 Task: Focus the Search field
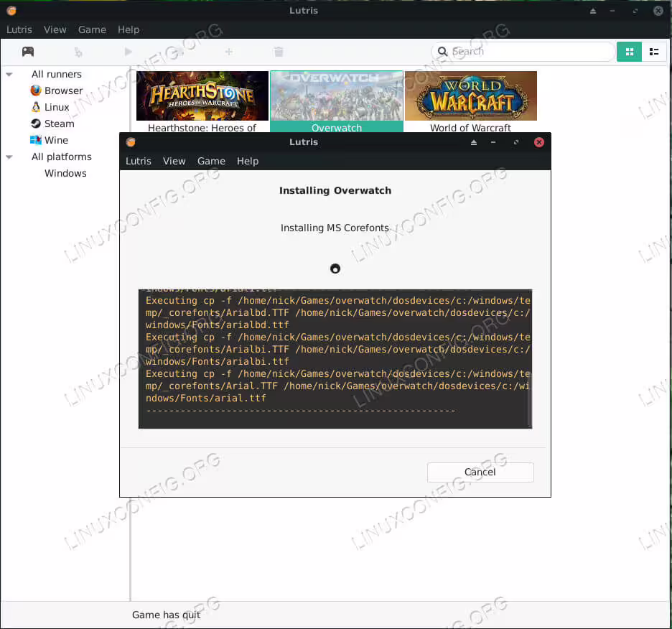click(523, 52)
